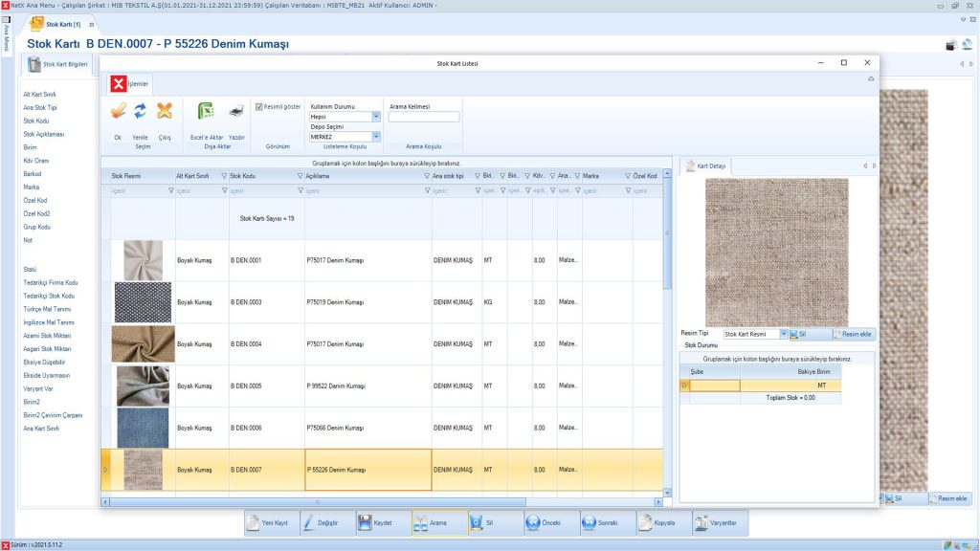
Task: Uncheck the Resimli göster checkbox
Action: pos(259,106)
